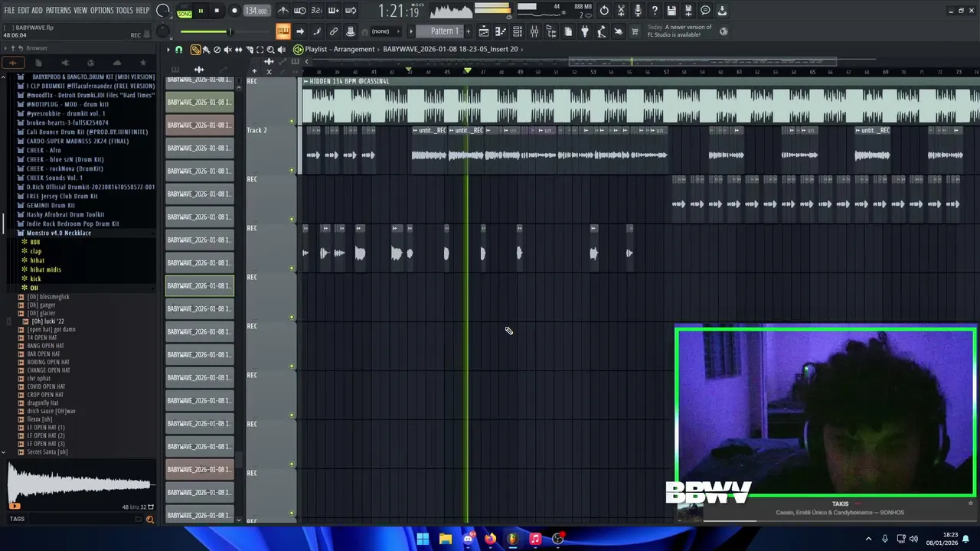Screen dimensions: 980x551
Task: Select the COVID OPEN HAT sample
Action: coord(46,386)
